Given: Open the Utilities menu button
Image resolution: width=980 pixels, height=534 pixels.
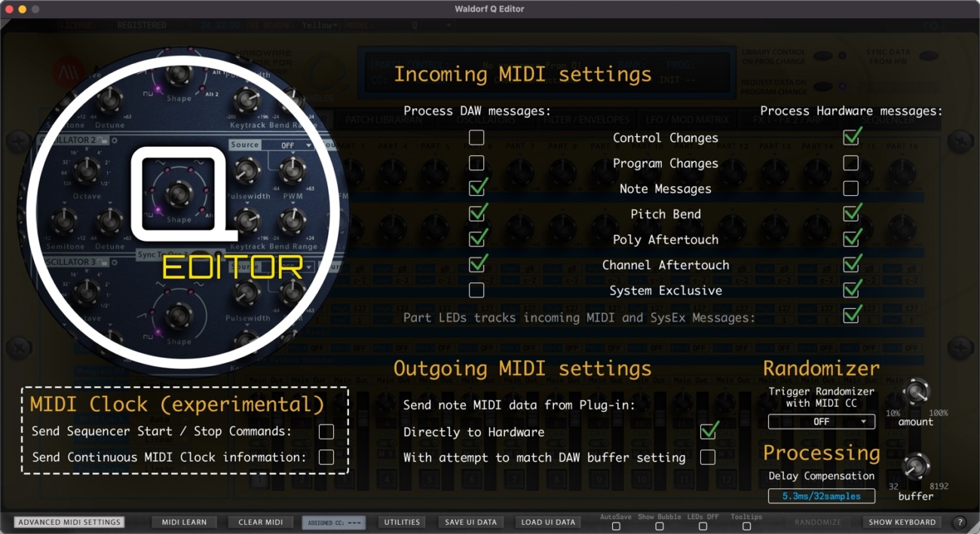Looking at the screenshot, I should (403, 522).
